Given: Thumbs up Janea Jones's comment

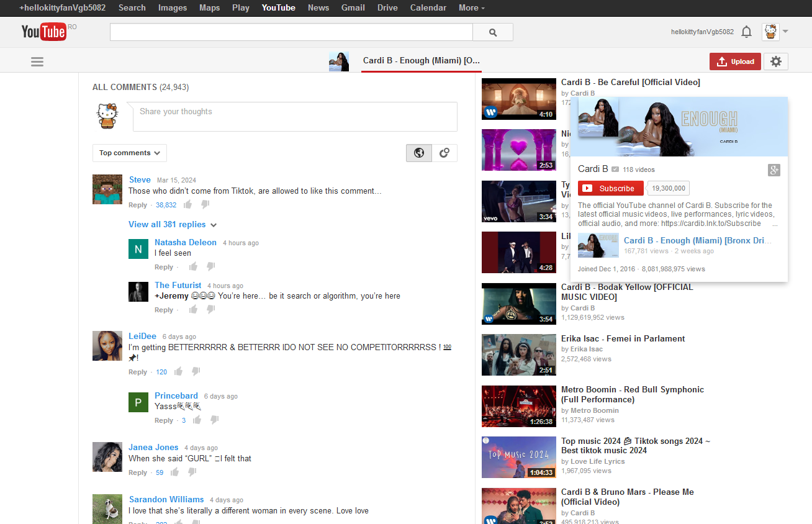Looking at the screenshot, I should [x=175, y=472].
